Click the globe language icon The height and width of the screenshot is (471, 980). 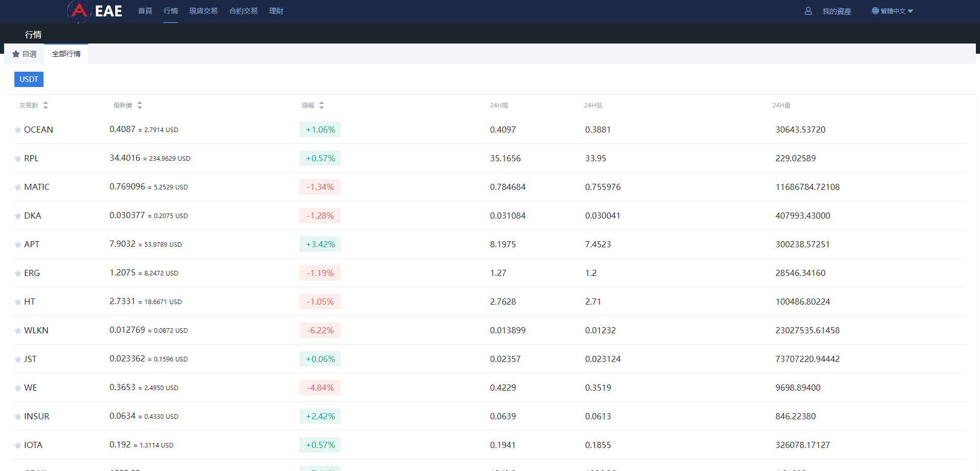(x=875, y=11)
